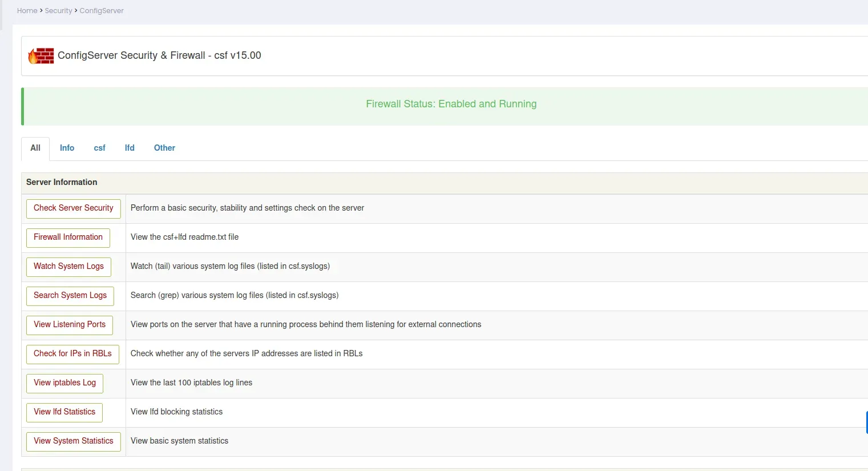Run Check Server Security

74,208
